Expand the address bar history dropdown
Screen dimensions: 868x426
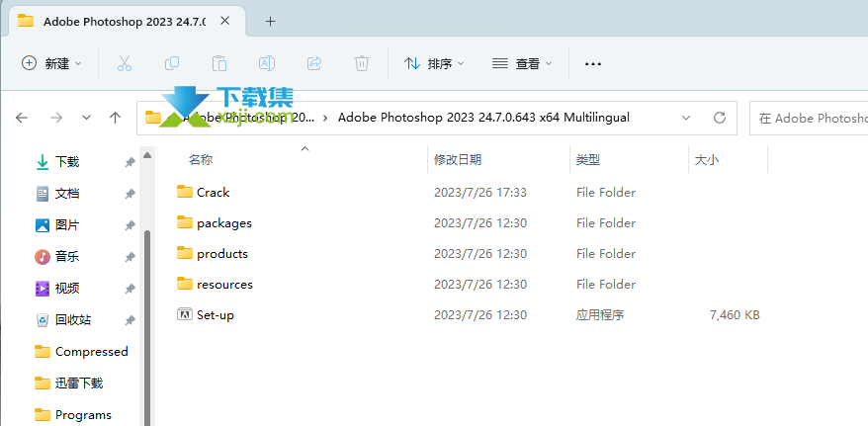coord(686,118)
